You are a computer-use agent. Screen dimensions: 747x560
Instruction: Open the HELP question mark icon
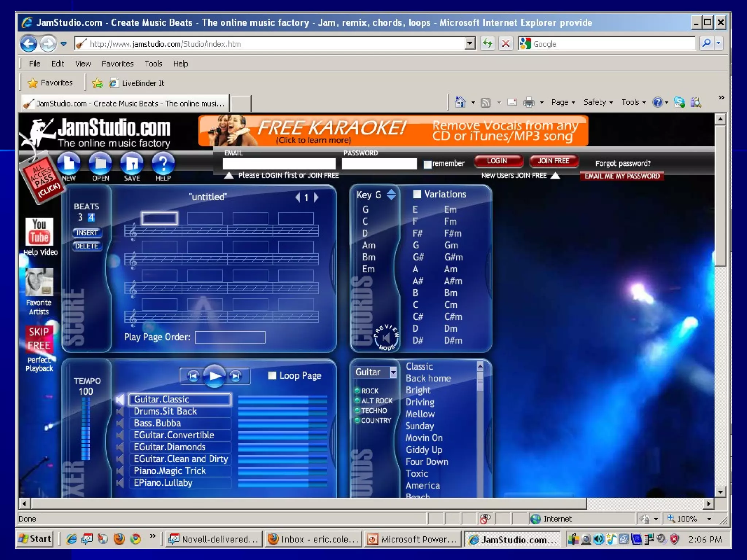coord(163,163)
